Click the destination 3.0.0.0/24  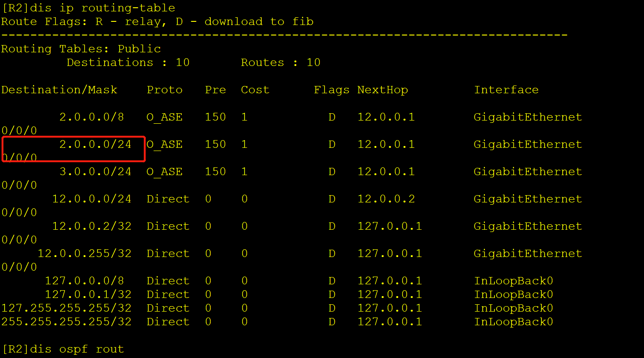tap(95, 171)
